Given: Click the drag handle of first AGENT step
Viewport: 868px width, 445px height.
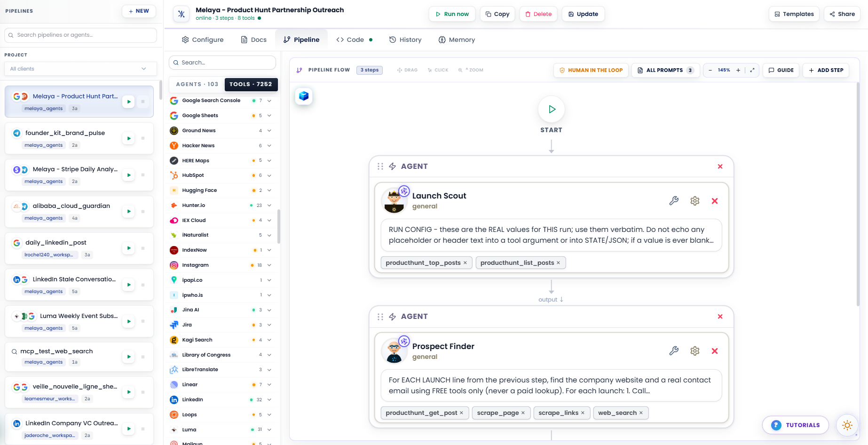Looking at the screenshot, I should pos(380,167).
